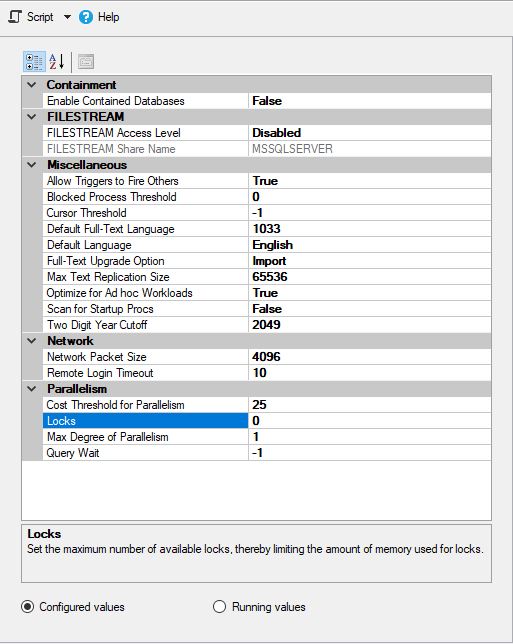This screenshot has height=644, width=513.
Task: Open Help via the Help label
Action: click(108, 17)
